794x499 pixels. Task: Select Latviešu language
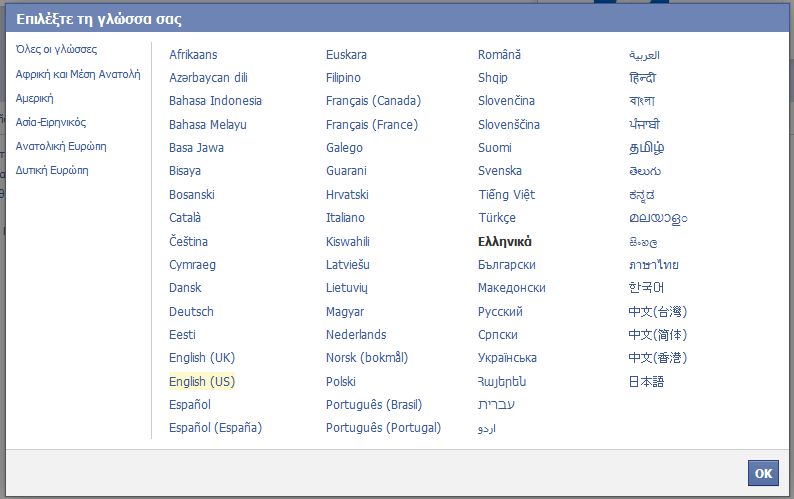(x=347, y=265)
